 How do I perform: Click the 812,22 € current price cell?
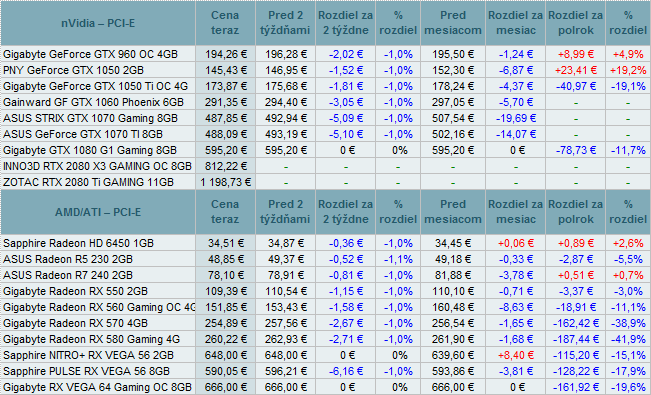point(225,166)
